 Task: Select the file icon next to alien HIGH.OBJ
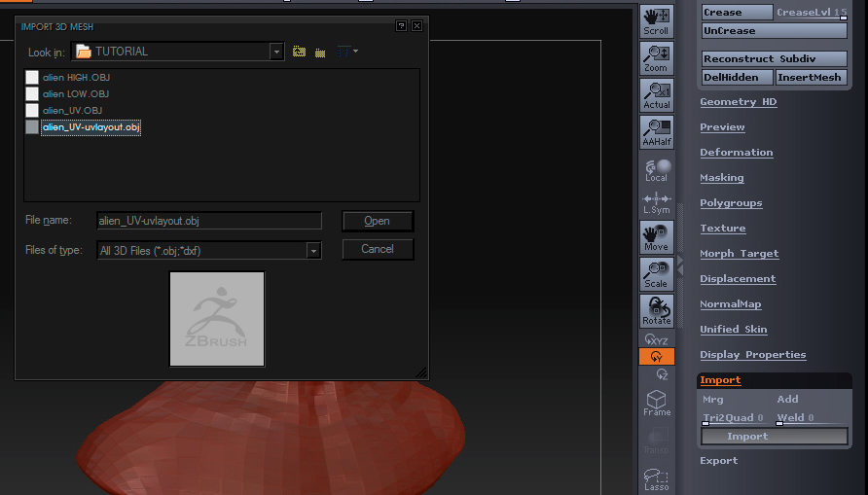click(32, 77)
